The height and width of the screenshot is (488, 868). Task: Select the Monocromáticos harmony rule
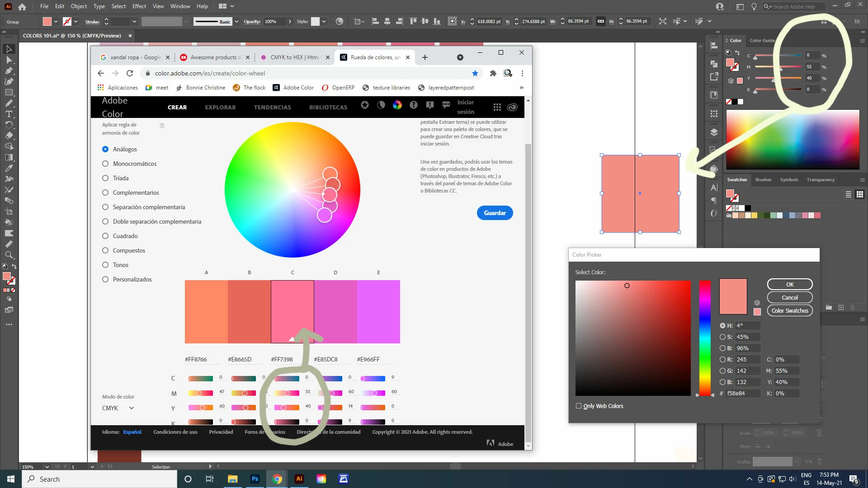[105, 164]
